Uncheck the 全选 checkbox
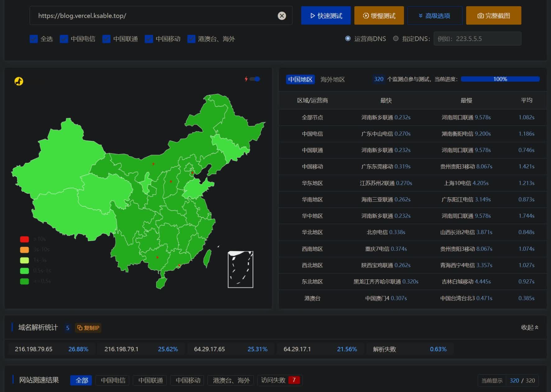Screen dimensions: 551x392 34,39
